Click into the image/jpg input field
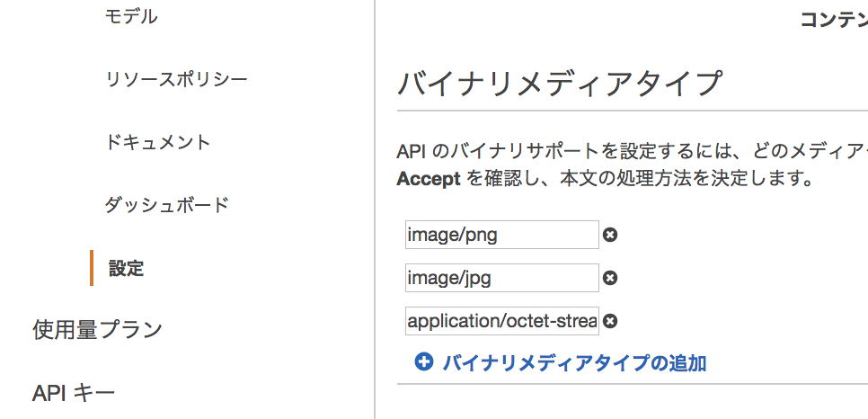868x419 pixels. click(502, 278)
